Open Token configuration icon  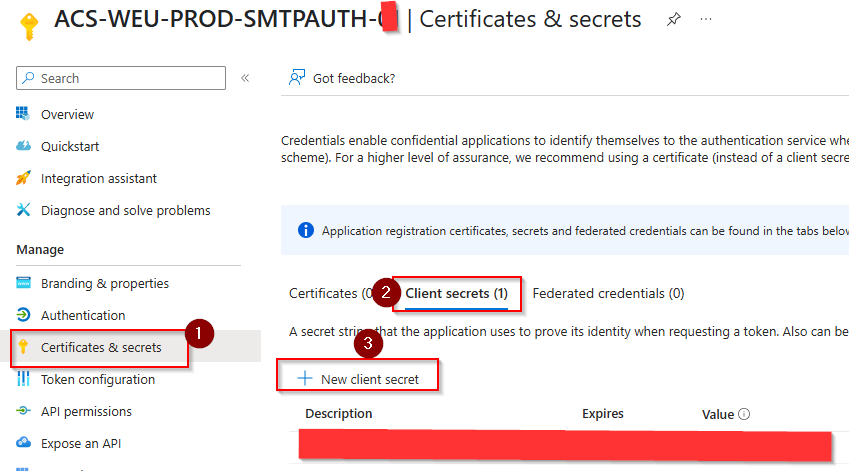click(24, 379)
